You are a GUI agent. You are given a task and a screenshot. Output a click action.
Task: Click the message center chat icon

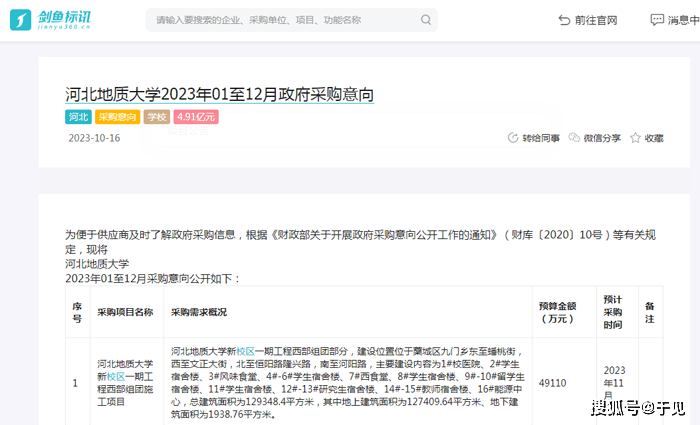click(x=657, y=20)
